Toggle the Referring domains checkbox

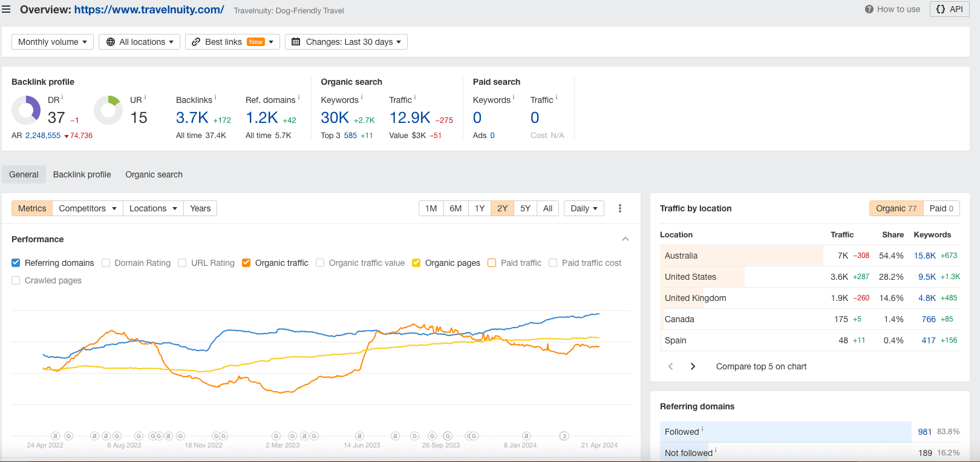pyautogui.click(x=16, y=263)
